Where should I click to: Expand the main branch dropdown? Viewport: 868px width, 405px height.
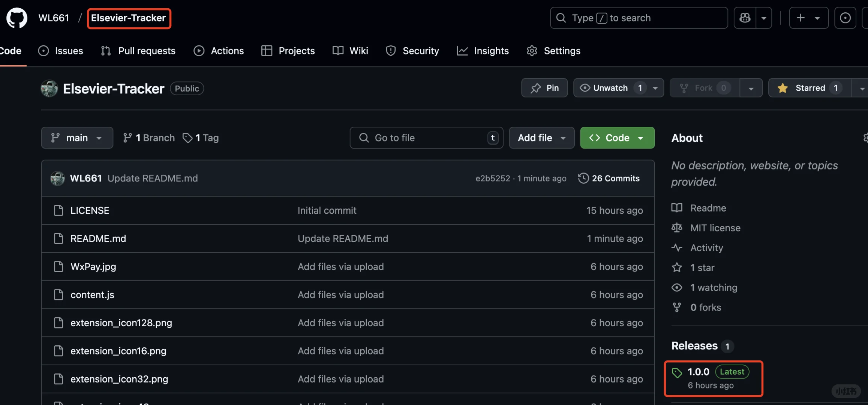click(77, 138)
